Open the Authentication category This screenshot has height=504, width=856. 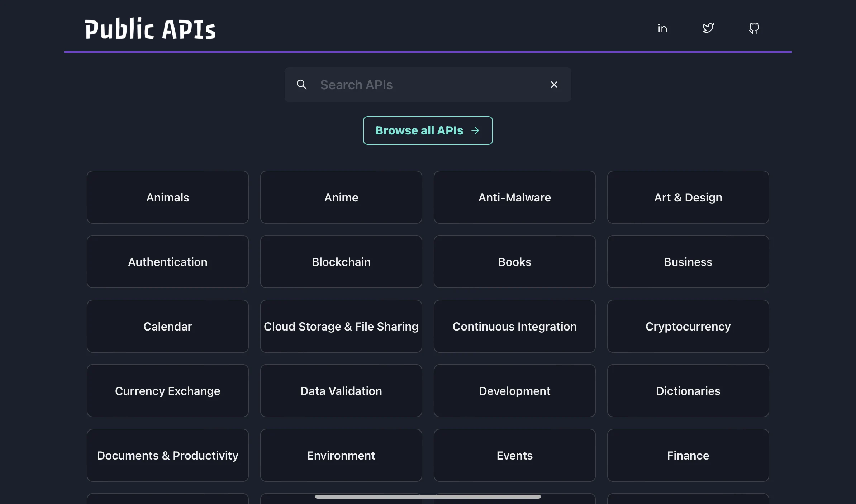point(168,262)
